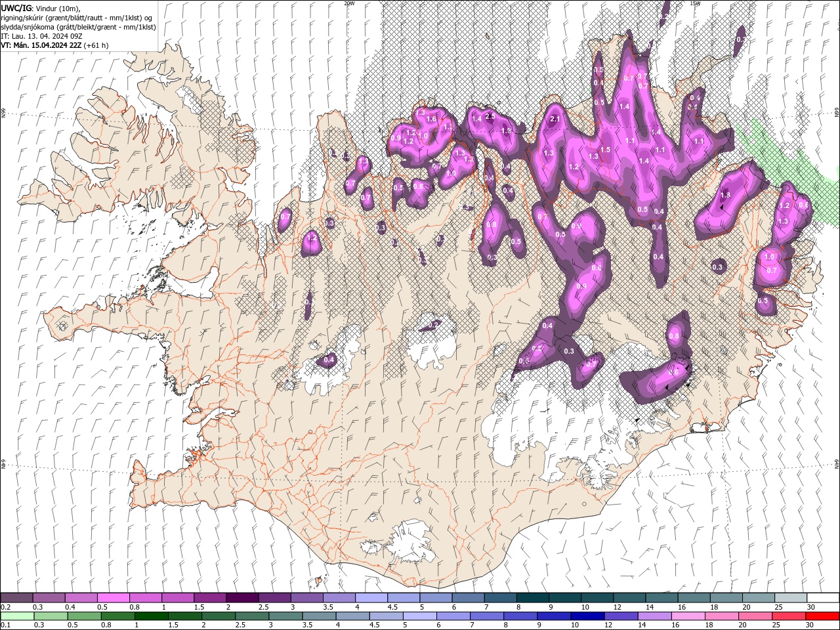
Task: Click the "20W" longitude label at the top edge
Action: coord(349,3)
